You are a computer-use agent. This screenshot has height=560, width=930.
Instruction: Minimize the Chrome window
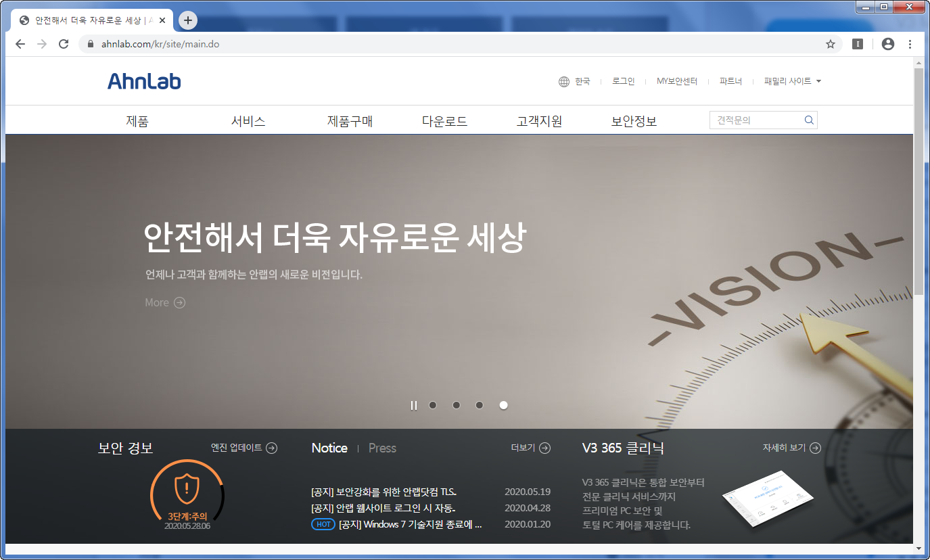[864, 7]
